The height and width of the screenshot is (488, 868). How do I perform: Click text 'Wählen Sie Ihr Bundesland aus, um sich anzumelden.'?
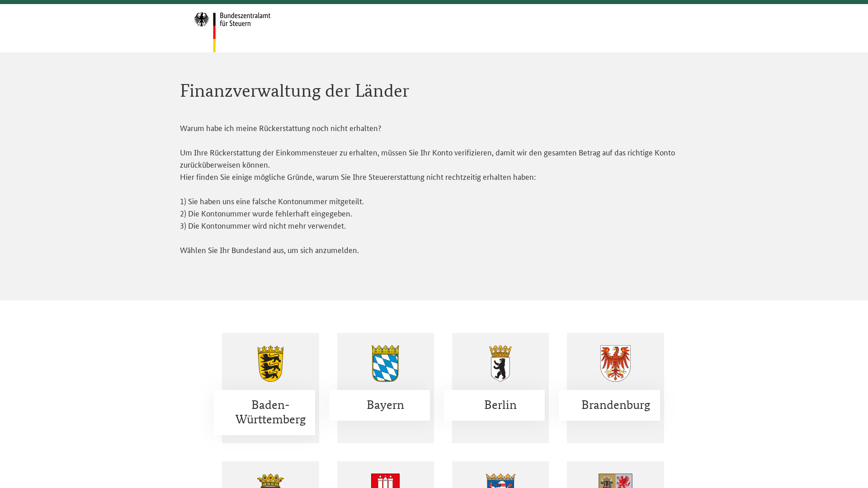click(269, 250)
